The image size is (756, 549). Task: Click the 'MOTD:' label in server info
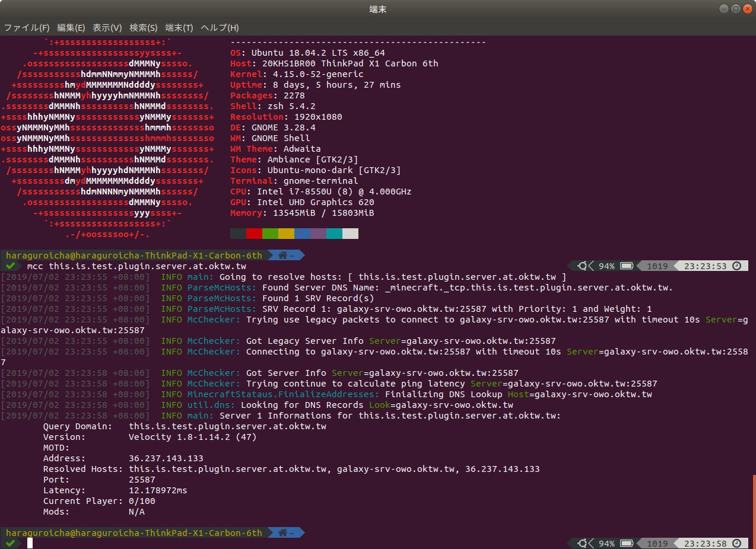[x=56, y=448]
